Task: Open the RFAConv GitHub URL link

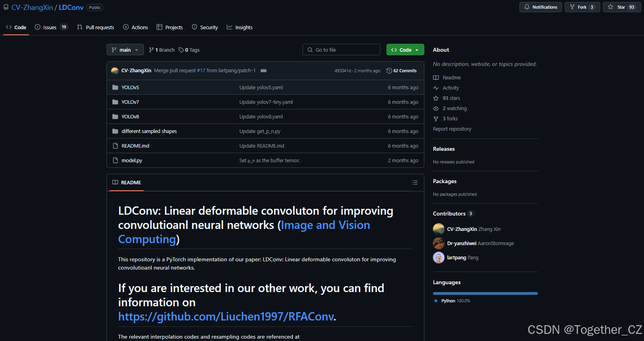Action: click(x=226, y=317)
